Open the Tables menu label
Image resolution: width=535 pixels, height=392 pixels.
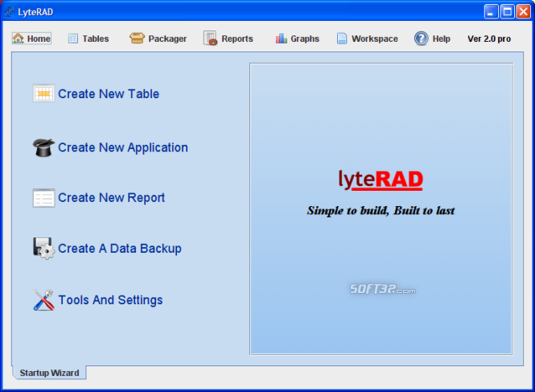96,39
